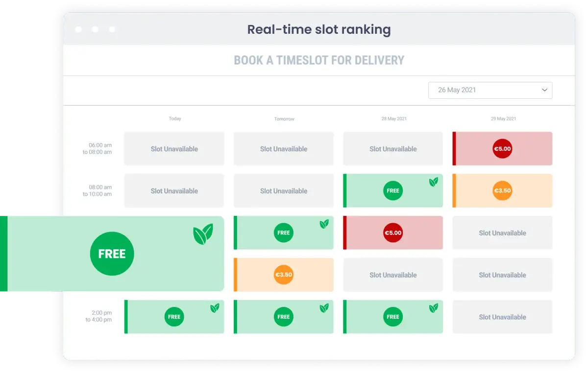The image size is (588, 373).
Task: Book the €5.00 slot for 29 May 2021
Action: point(502,149)
